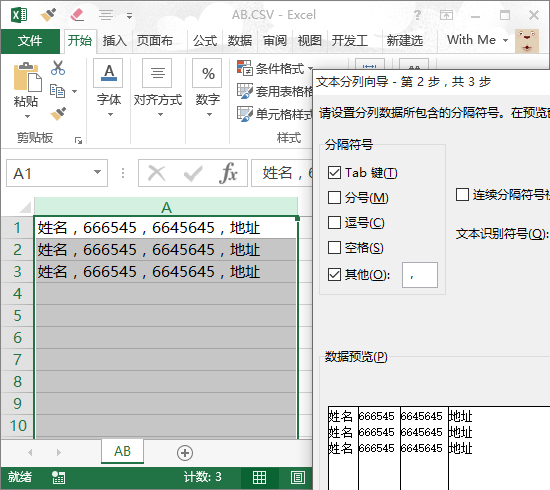Click the formula bar cancel X icon

157,173
